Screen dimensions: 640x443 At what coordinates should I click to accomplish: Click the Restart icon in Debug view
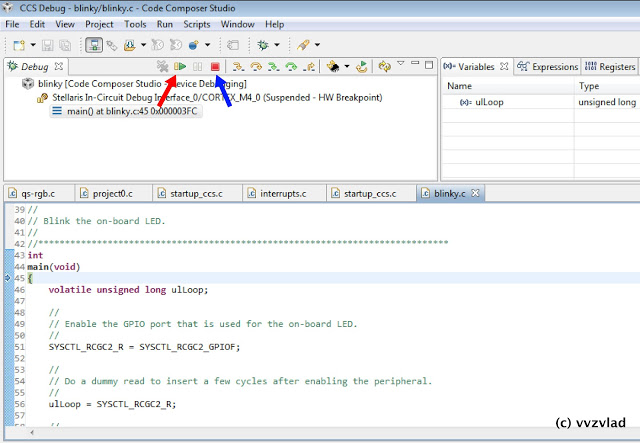coord(362,66)
